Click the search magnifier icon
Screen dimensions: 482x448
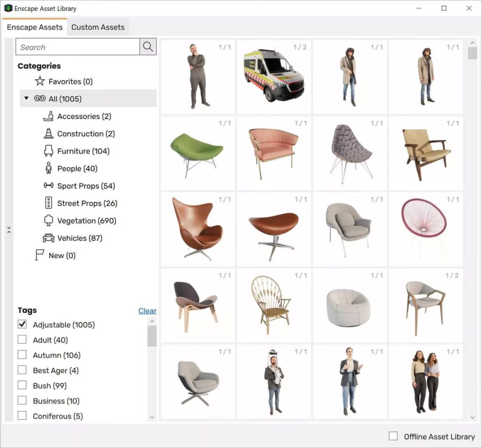(x=148, y=47)
